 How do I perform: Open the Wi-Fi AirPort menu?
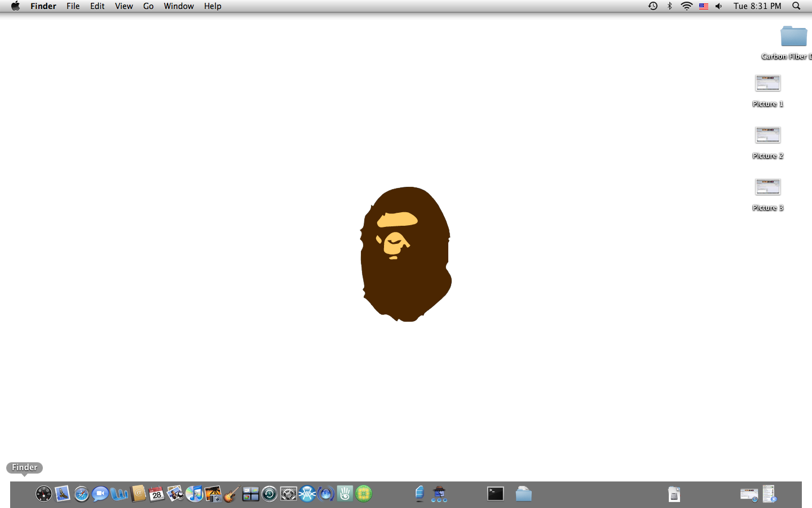686,6
